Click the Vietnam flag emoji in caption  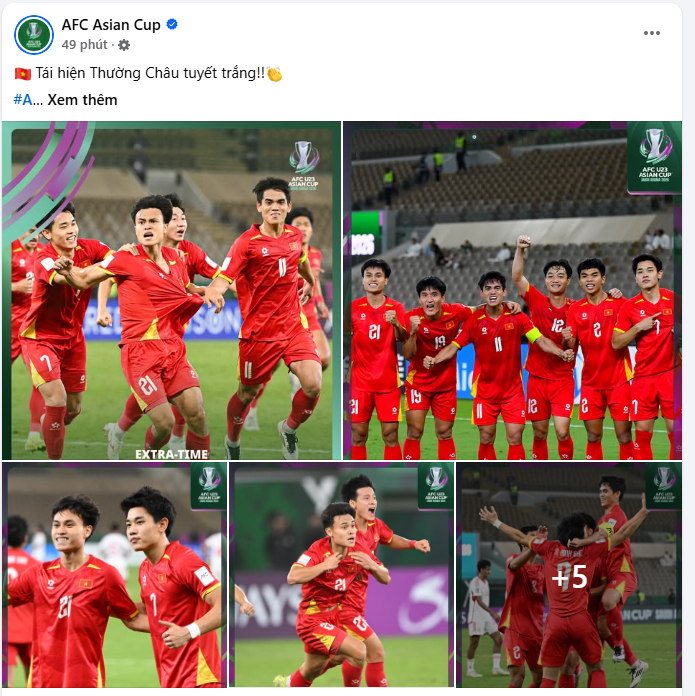(x=23, y=74)
